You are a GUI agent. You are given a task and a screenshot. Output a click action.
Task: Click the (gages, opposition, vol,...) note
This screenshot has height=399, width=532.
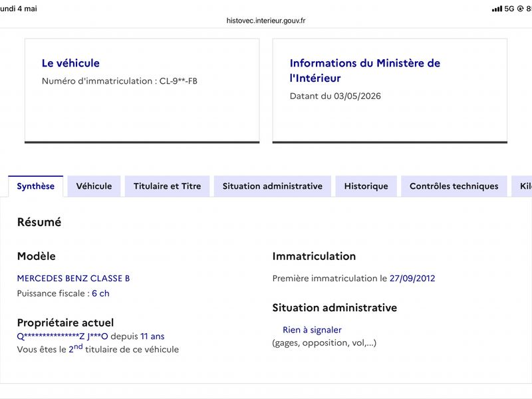click(x=325, y=343)
